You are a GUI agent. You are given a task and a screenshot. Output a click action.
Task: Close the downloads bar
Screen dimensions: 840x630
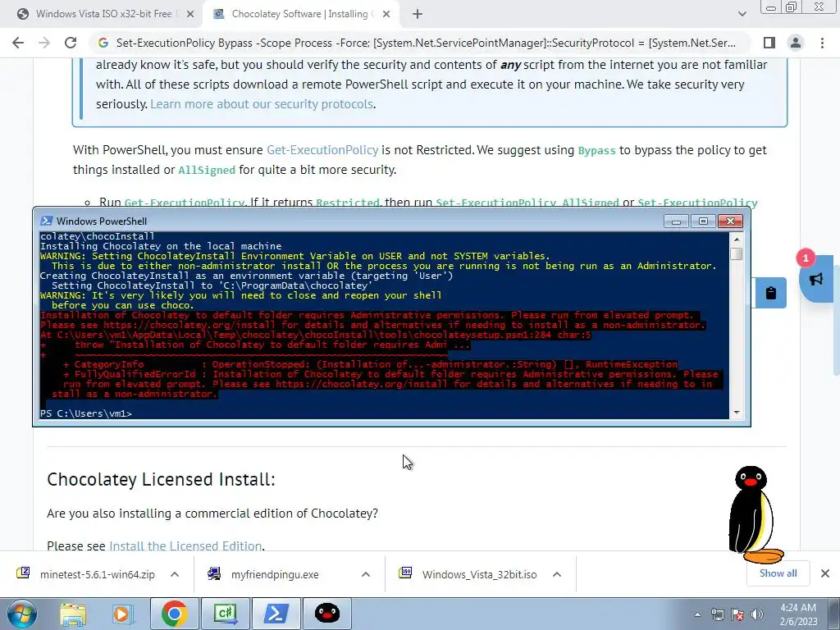825,573
